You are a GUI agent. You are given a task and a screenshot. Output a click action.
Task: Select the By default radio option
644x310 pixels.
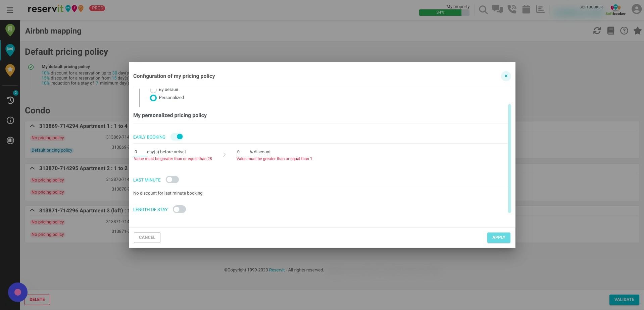tap(153, 90)
